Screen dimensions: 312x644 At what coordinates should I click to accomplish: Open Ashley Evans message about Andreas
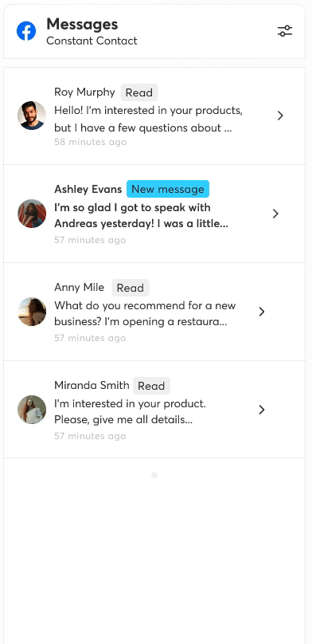pyautogui.click(x=142, y=216)
